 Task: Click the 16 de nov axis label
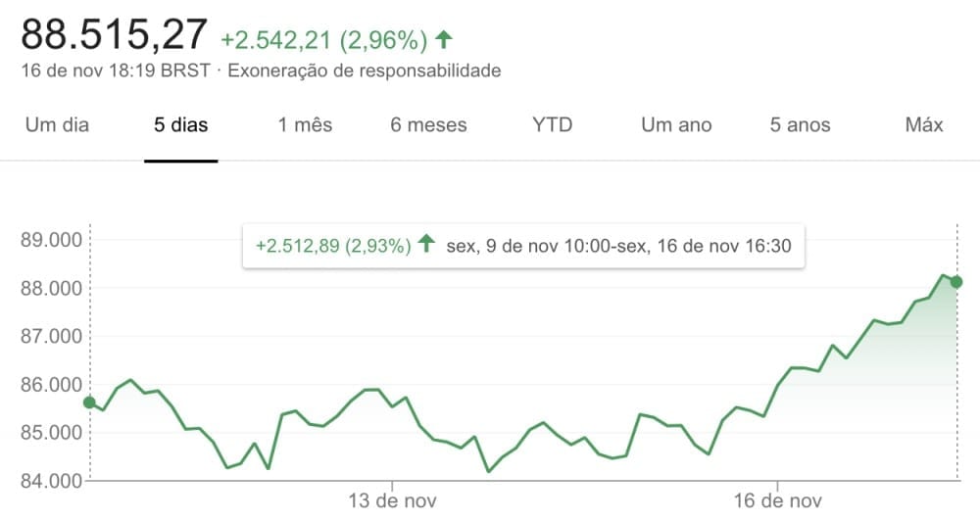coord(777,500)
